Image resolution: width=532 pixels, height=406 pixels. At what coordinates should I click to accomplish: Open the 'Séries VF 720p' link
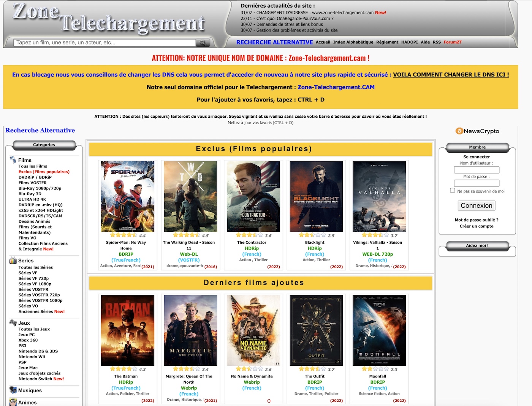click(x=33, y=278)
